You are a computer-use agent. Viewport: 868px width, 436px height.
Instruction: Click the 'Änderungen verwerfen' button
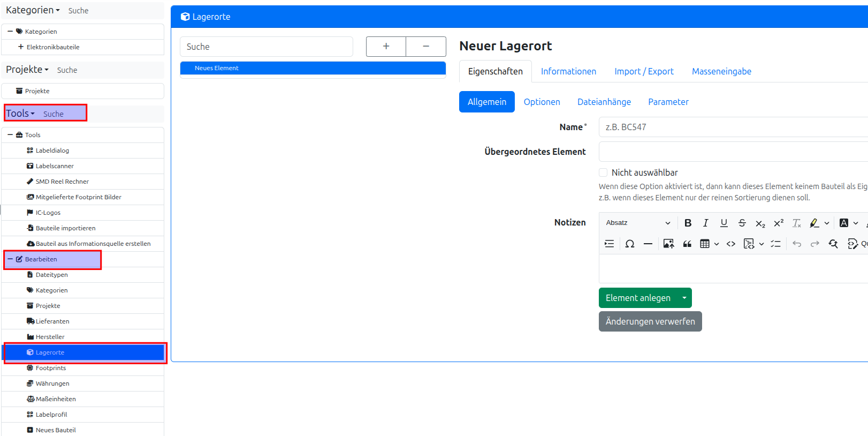[650, 321]
